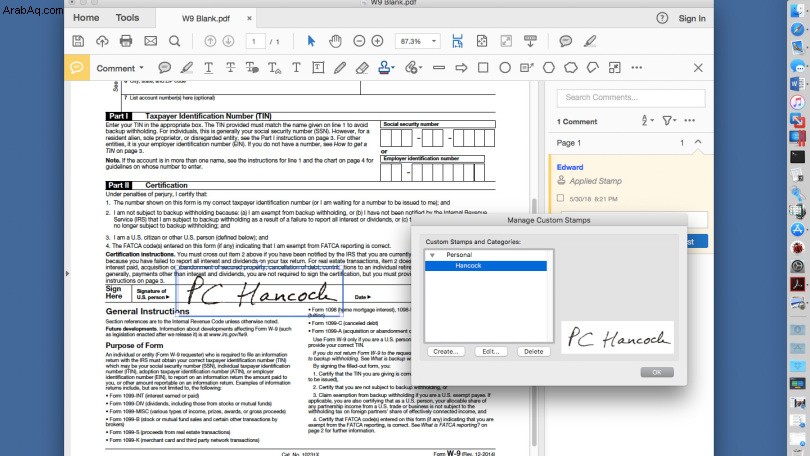The width and height of the screenshot is (810, 456).
Task: Select the Add text comment tool
Action: (296, 68)
